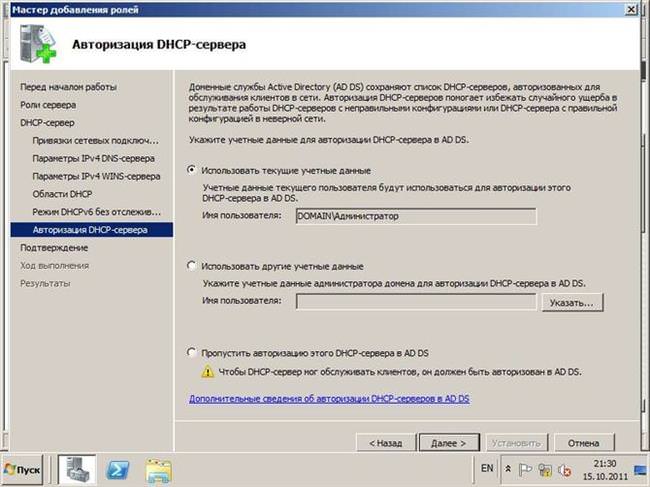Click the server role wizard header icon
Image resolution: width=650 pixels, height=487 pixels.
37,44
